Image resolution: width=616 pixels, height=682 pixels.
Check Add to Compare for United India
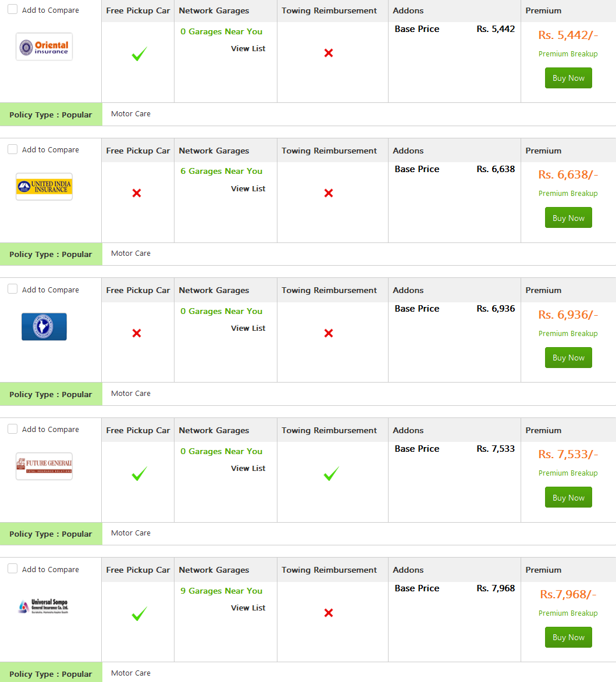(13, 149)
